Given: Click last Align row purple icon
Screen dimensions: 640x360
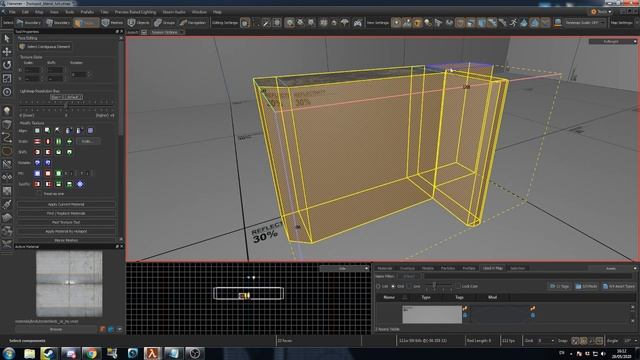Looking at the screenshot, I should click(x=90, y=130).
